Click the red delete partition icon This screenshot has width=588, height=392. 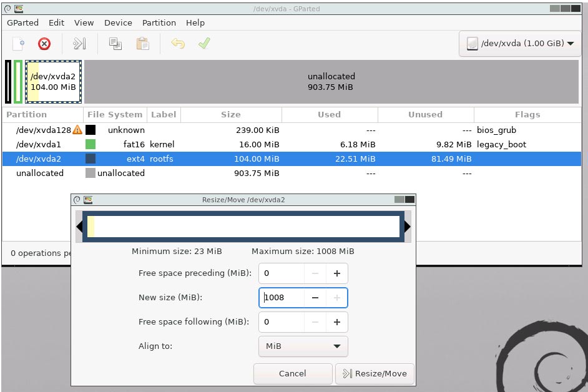pos(44,44)
